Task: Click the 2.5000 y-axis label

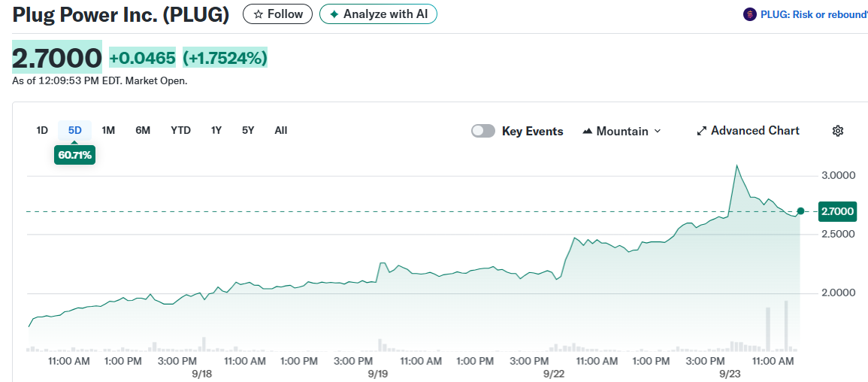Action: coord(837,234)
